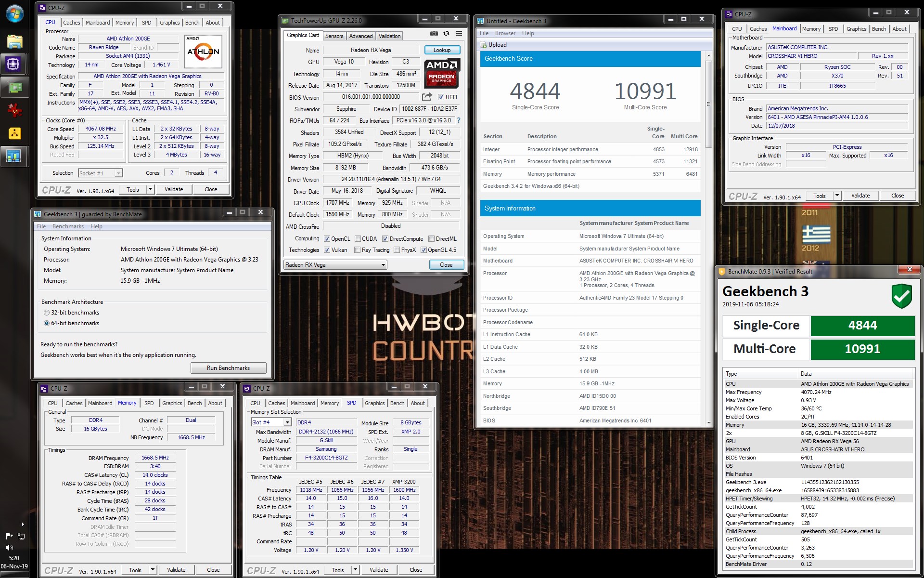Image resolution: width=924 pixels, height=578 pixels.
Task: Toggle the Ray Tracing checkbox
Action: click(357, 250)
